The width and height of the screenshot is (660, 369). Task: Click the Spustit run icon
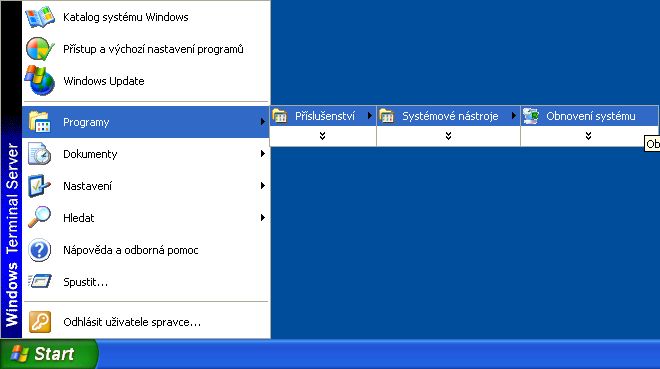click(40, 281)
